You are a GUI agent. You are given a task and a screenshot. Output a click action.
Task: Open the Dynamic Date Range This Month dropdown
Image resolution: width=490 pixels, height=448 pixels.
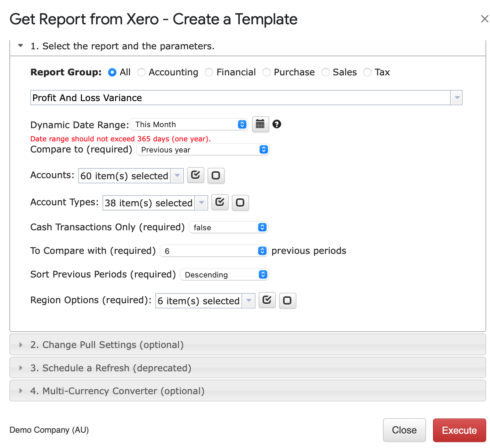tap(189, 124)
